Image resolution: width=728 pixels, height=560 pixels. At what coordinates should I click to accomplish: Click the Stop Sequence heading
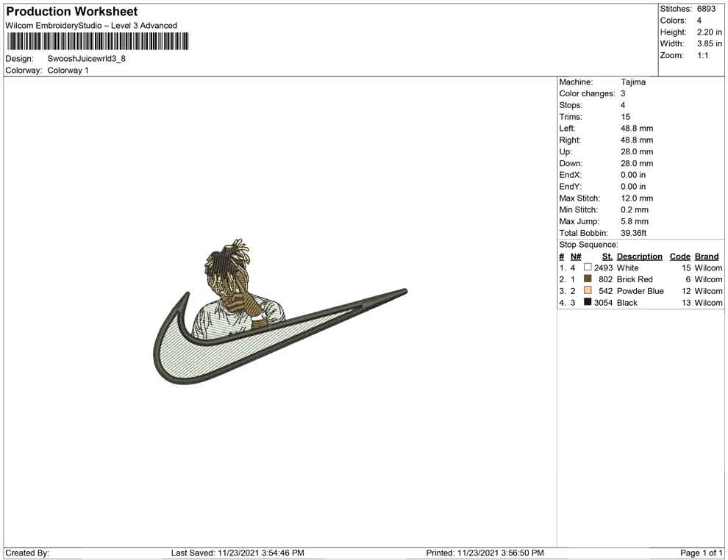pyautogui.click(x=589, y=244)
